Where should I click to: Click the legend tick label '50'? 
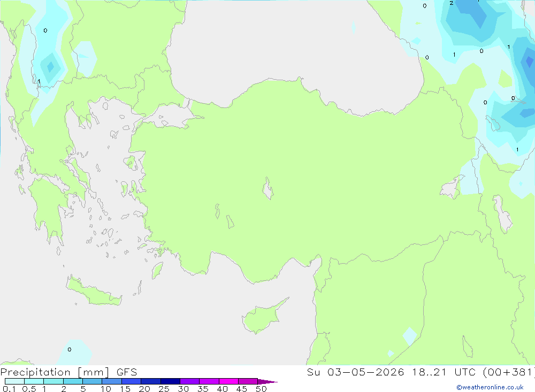click(x=262, y=389)
